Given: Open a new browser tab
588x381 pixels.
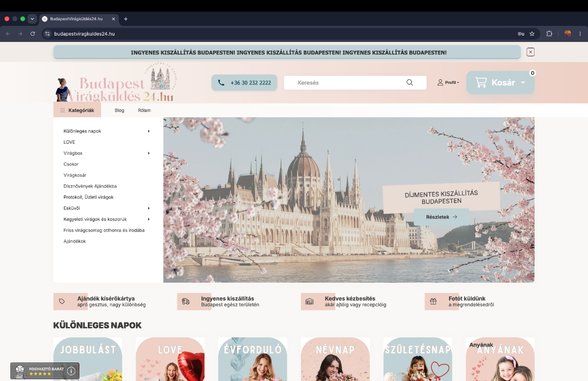Looking at the screenshot, I should point(126,19).
